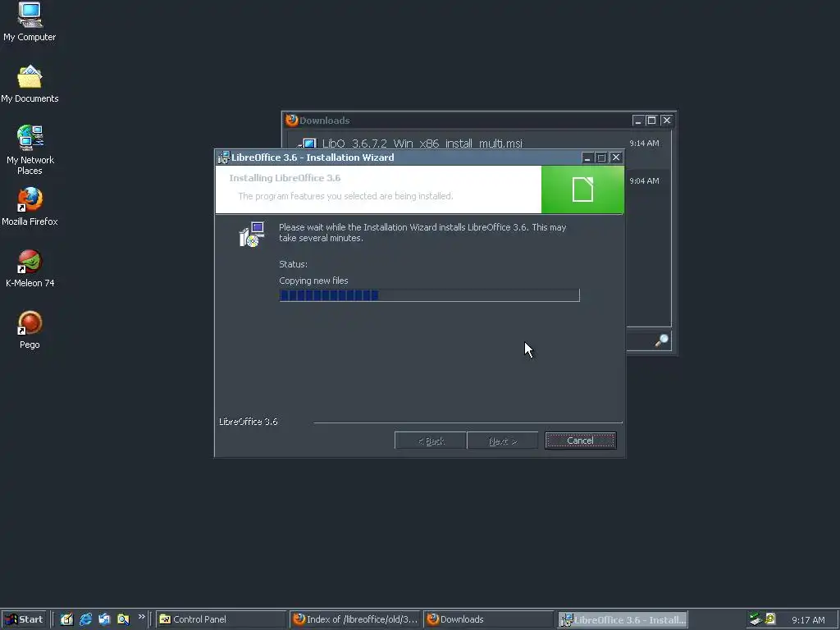
Task: Switch to Control Panel taskbar button
Action: (x=221, y=619)
